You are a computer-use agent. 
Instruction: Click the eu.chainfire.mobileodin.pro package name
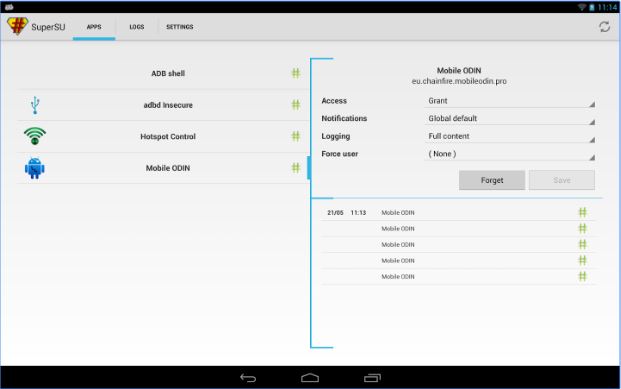(x=459, y=81)
